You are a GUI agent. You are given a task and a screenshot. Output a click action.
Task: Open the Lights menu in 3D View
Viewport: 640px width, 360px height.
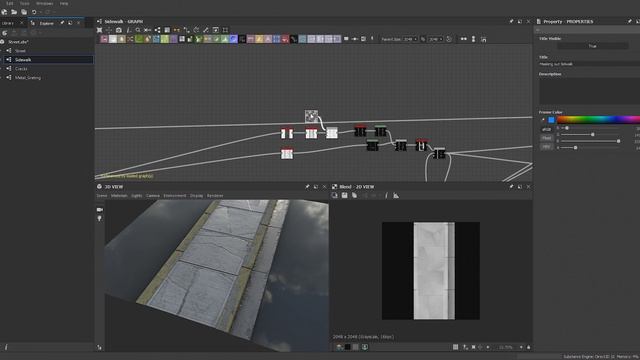point(137,196)
